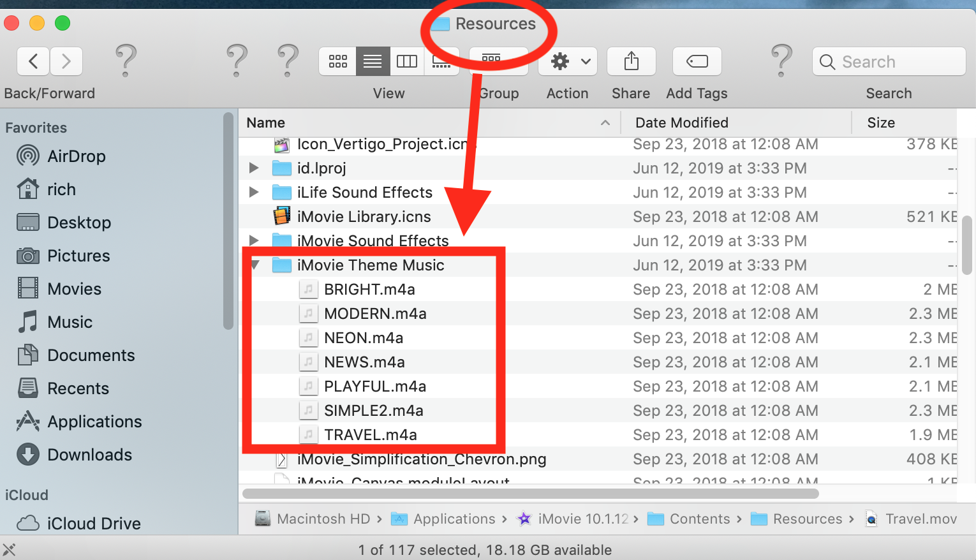Select the NEWS.m4a file name
The image size is (976, 560).
364,362
